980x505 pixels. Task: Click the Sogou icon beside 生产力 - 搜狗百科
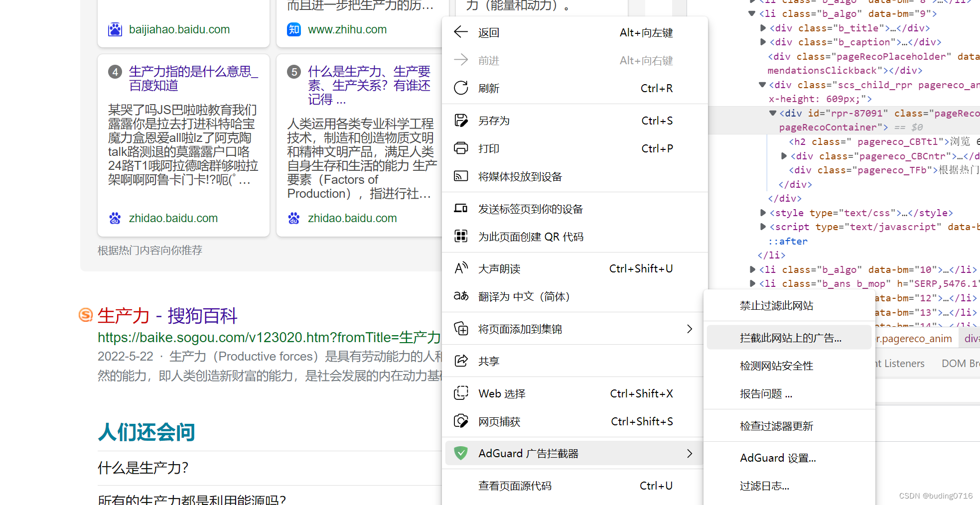(86, 315)
